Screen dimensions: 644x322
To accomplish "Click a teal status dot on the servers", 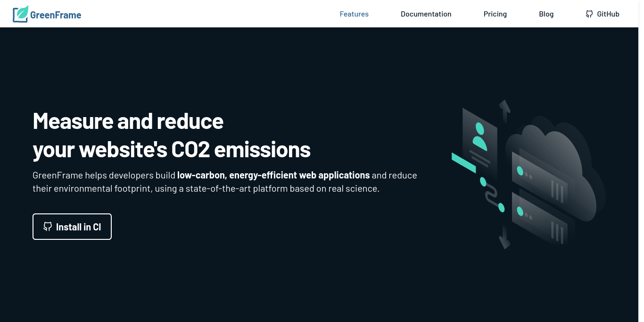I will [x=521, y=170].
